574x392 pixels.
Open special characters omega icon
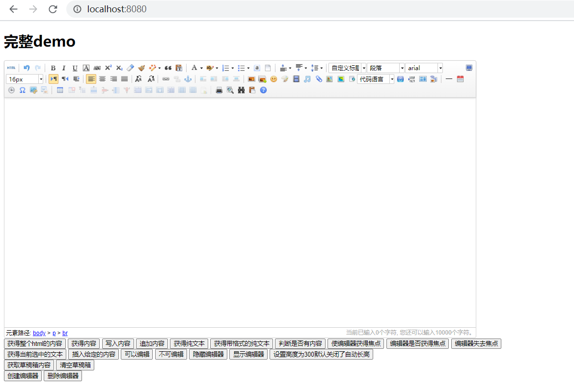22,90
